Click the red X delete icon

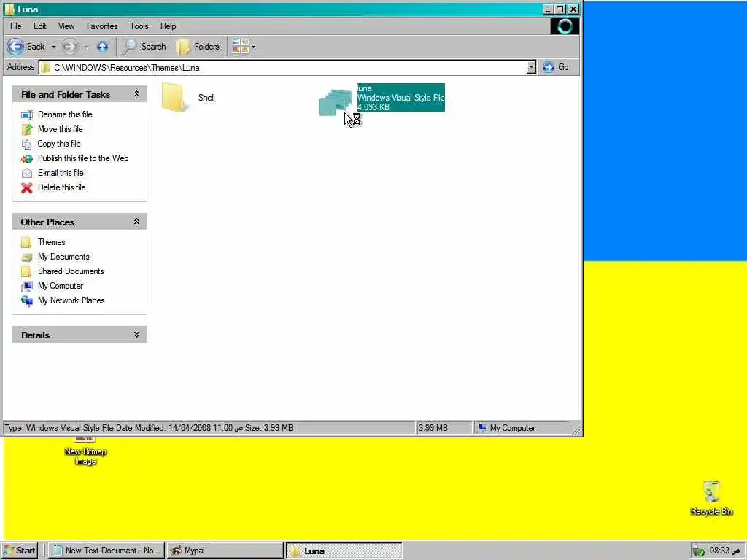coord(27,187)
